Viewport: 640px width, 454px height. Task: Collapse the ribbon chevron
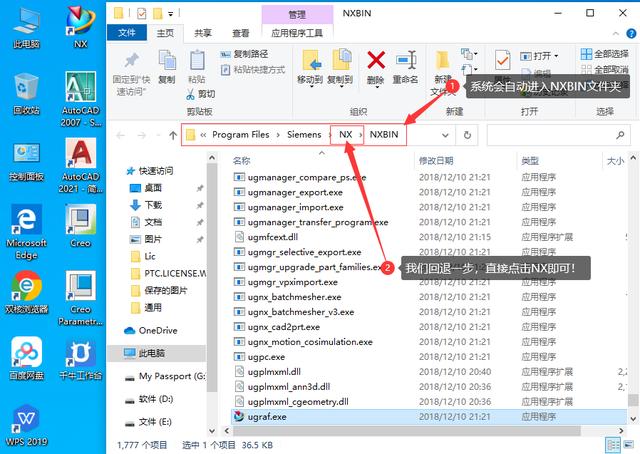[616, 33]
